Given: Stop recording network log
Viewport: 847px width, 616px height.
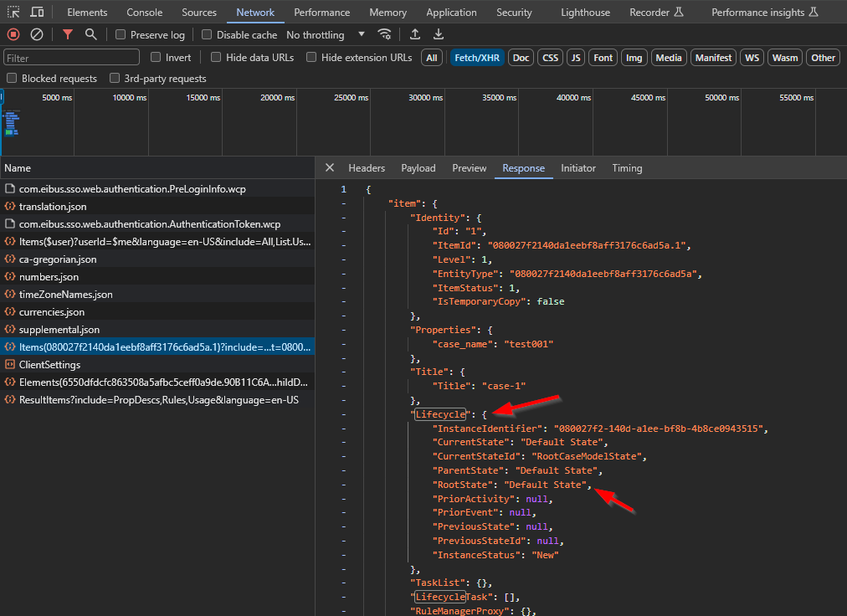Looking at the screenshot, I should [13, 34].
